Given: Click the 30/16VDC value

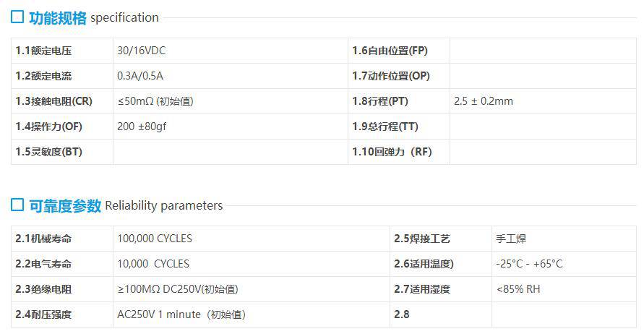Looking at the screenshot, I should pos(142,51).
